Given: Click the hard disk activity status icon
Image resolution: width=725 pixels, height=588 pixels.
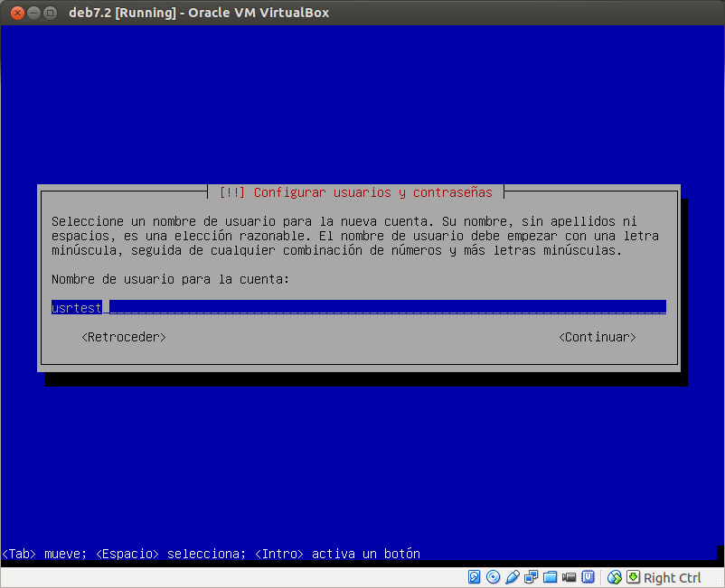Looking at the screenshot, I should 474,576.
